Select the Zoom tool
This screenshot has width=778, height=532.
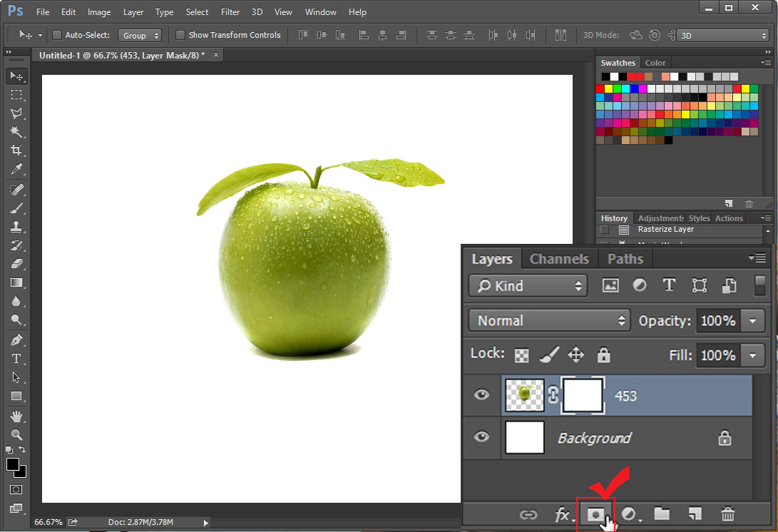pos(16,435)
